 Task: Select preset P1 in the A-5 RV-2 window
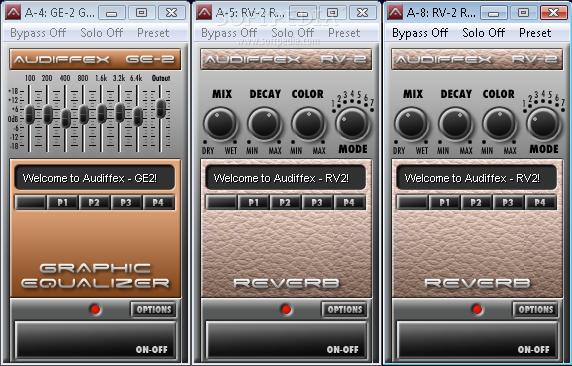[254, 203]
